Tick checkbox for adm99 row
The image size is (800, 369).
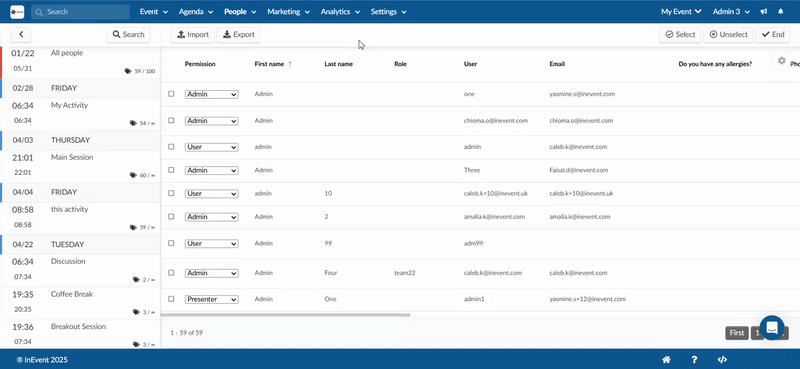(171, 243)
